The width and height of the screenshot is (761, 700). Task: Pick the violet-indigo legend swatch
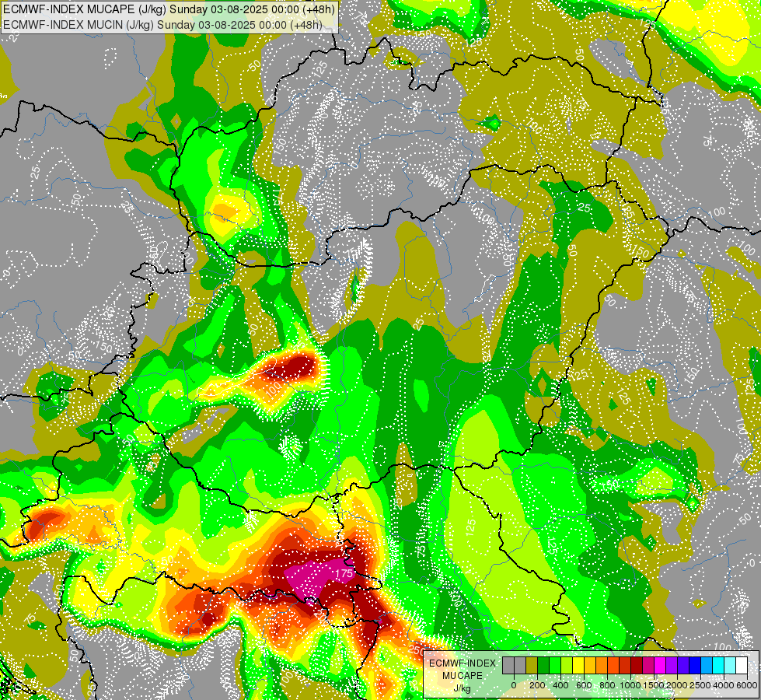click(683, 665)
